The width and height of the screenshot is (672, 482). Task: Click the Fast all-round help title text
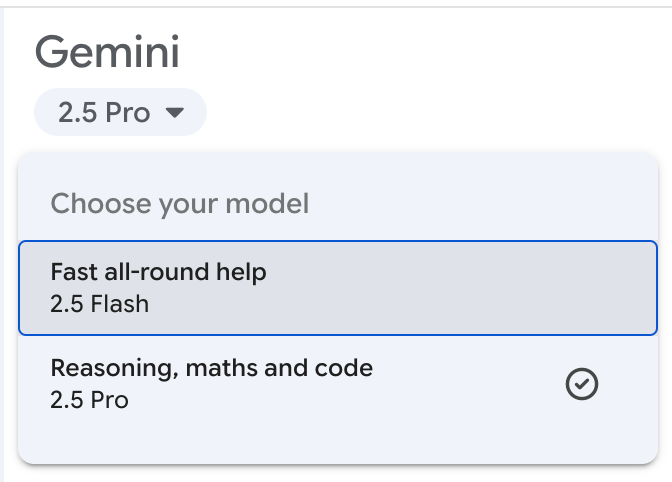click(158, 271)
